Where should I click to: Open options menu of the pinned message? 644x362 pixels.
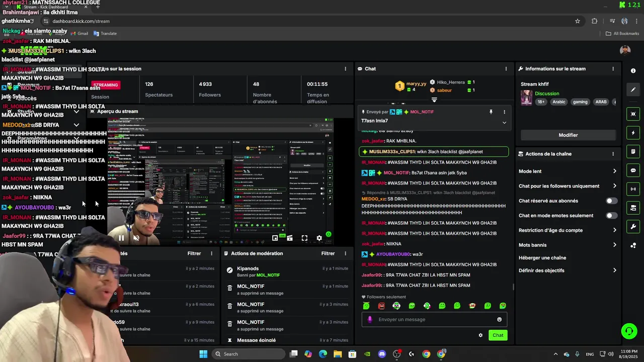coord(504,112)
